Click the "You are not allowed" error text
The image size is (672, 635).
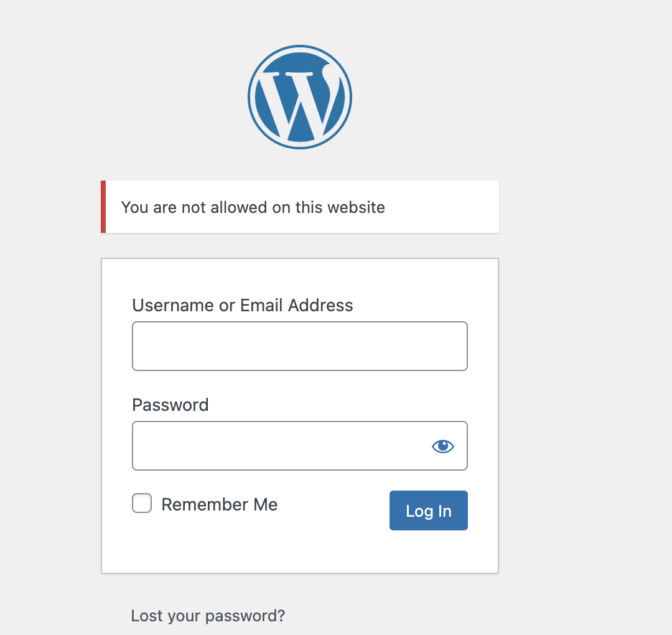tap(253, 207)
